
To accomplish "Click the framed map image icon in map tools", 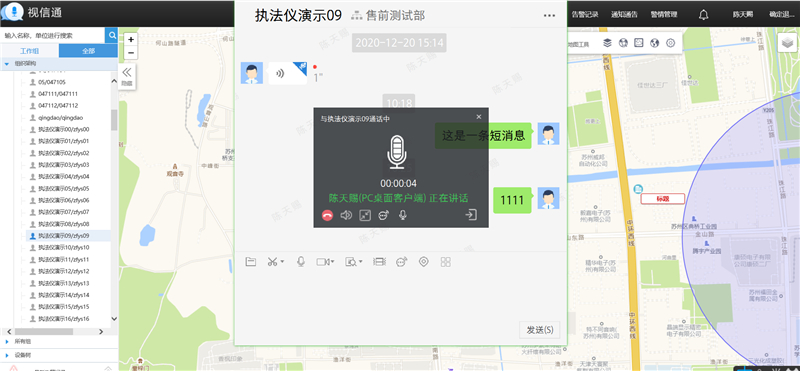I will [639, 43].
